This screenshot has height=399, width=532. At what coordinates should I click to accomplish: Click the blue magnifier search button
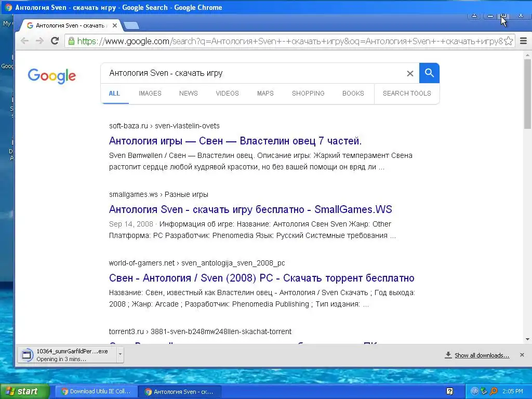coord(429,73)
